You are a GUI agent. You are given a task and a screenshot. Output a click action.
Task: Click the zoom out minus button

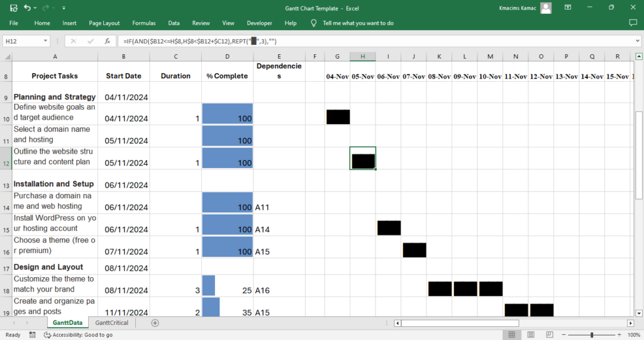[x=563, y=335]
